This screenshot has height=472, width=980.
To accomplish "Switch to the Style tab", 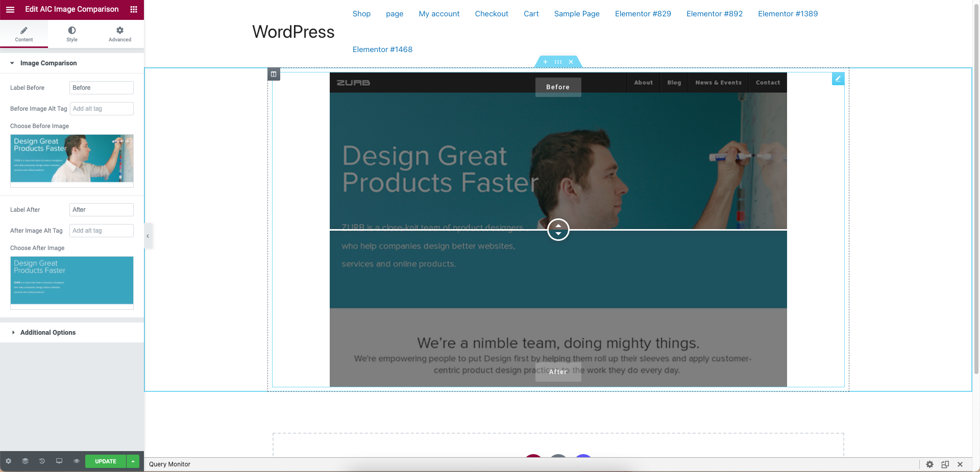I will pyautogui.click(x=72, y=34).
